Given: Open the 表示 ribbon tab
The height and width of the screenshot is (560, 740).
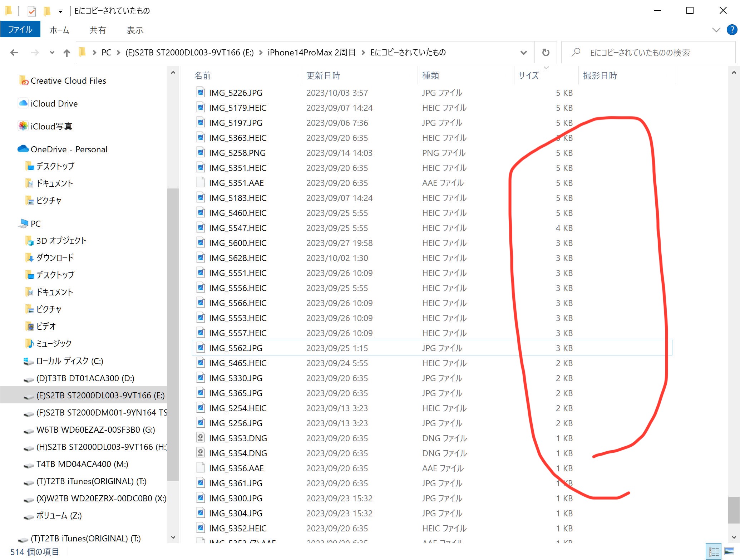Looking at the screenshot, I should tap(135, 30).
